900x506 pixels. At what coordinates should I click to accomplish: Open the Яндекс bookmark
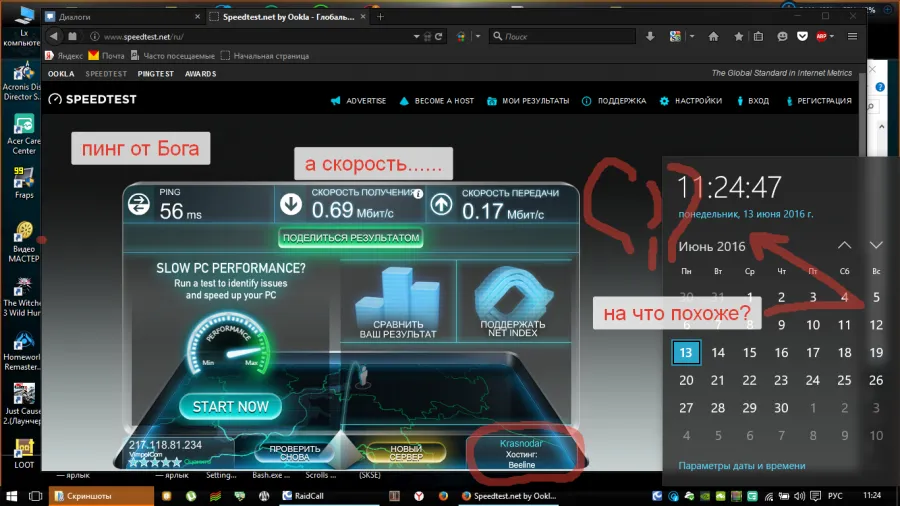click(x=64, y=56)
